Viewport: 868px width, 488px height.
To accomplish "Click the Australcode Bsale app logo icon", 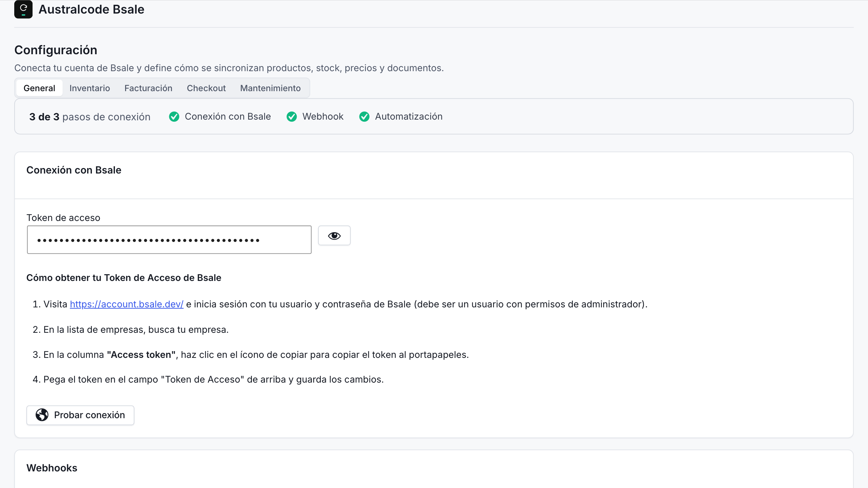I will coord(23,9).
